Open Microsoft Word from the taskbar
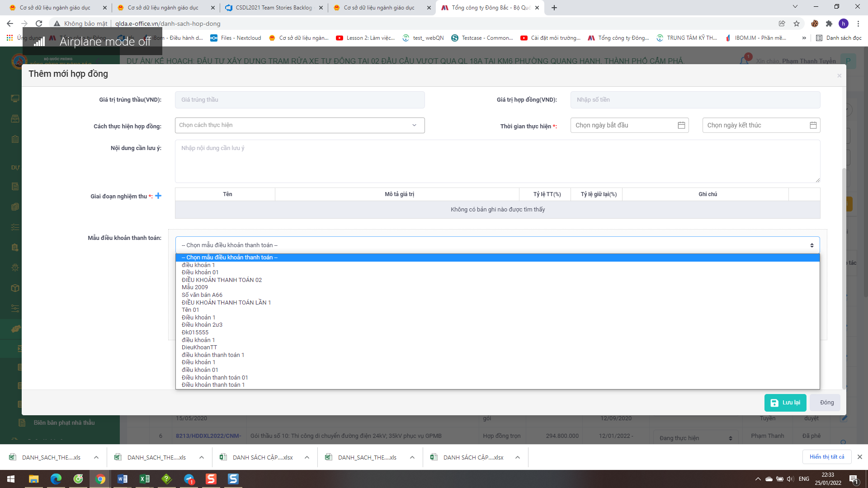This screenshot has height=488, width=868. (x=122, y=479)
